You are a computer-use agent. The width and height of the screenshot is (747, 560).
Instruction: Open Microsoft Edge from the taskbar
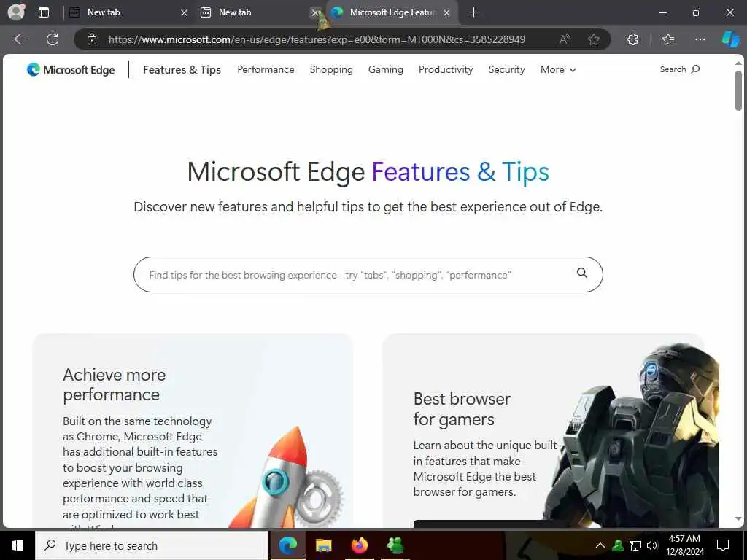(287, 545)
